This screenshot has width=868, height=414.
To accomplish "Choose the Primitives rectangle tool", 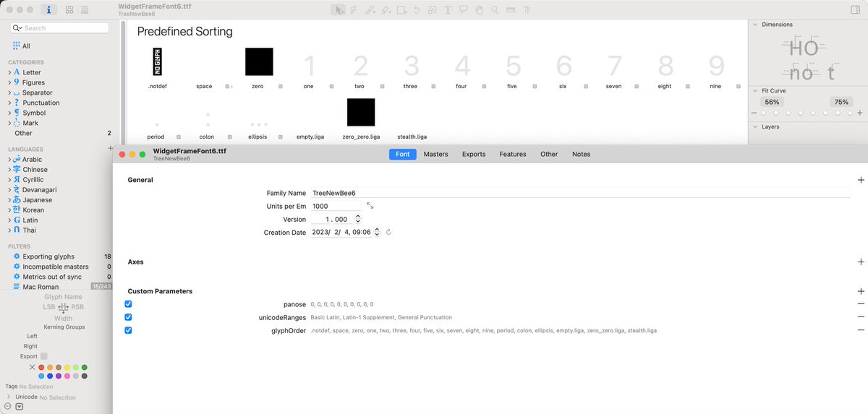I will tap(401, 10).
